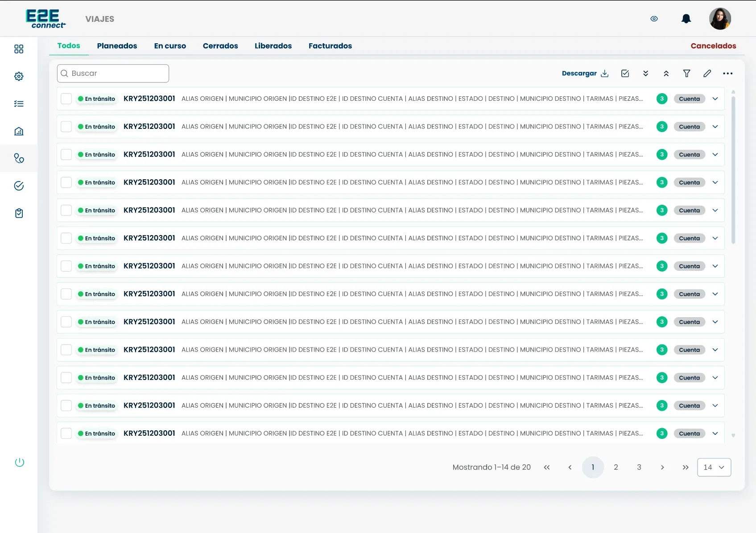
Task: Go to previous page arrow
Action: click(x=570, y=467)
